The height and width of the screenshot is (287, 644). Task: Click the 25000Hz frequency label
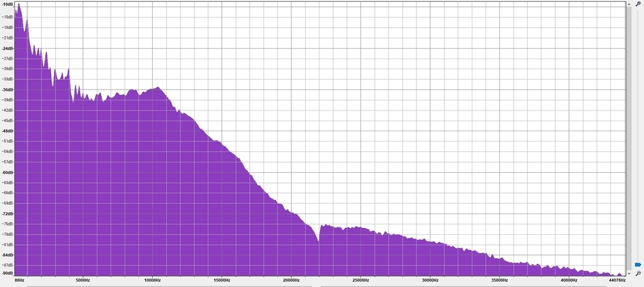click(360, 280)
